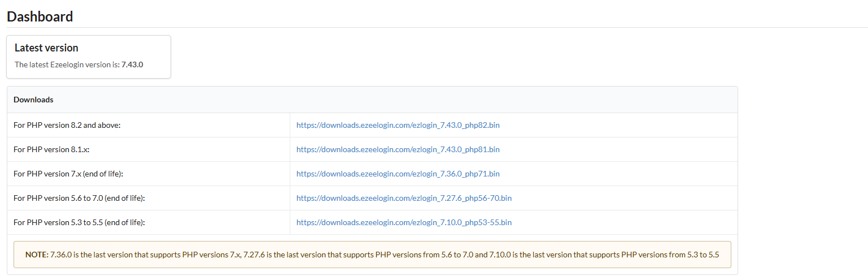Viewport: 868px width, 280px height.
Task: Click the 'For PHP version 7.x (end of life)' label
Action: coord(68,174)
